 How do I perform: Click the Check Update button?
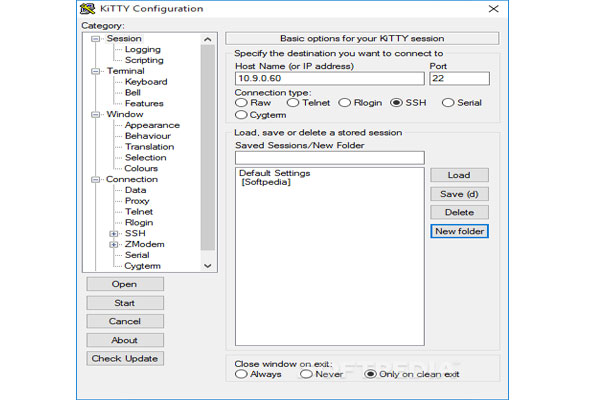point(125,359)
